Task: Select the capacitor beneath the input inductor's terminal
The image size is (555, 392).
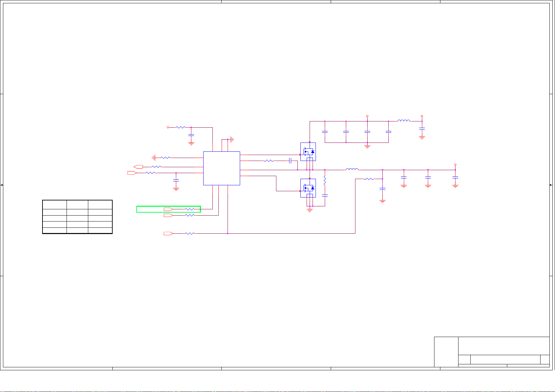Action: tap(422, 129)
